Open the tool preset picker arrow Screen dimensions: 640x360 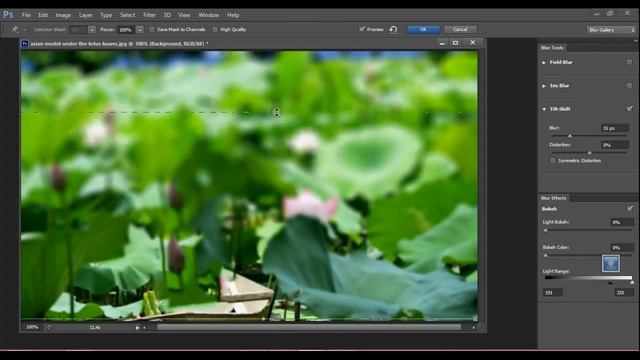pos(24,29)
